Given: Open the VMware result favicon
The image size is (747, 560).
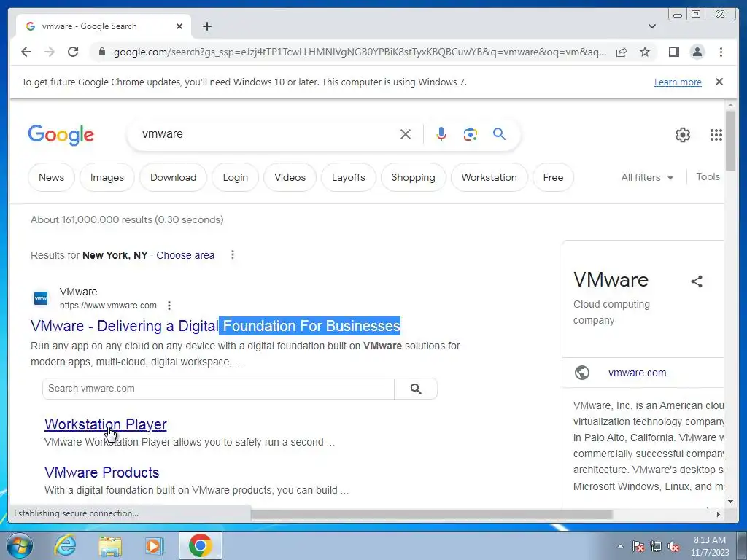Looking at the screenshot, I should pyautogui.click(x=41, y=298).
